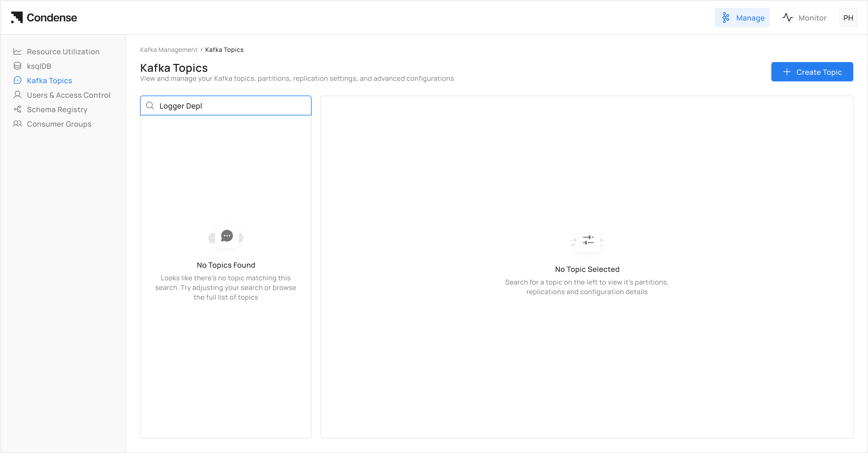Click the Resource Utilization chart icon
The image size is (868, 453).
pyautogui.click(x=17, y=51)
